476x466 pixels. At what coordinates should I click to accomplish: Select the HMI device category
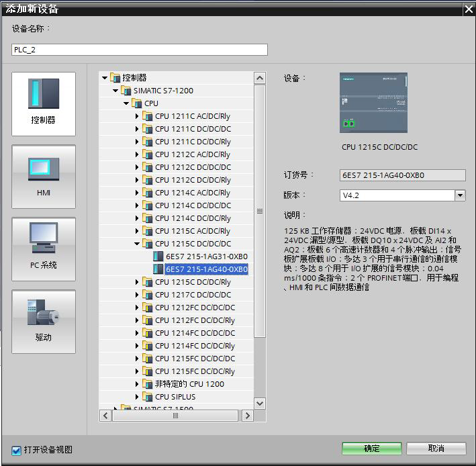click(44, 177)
